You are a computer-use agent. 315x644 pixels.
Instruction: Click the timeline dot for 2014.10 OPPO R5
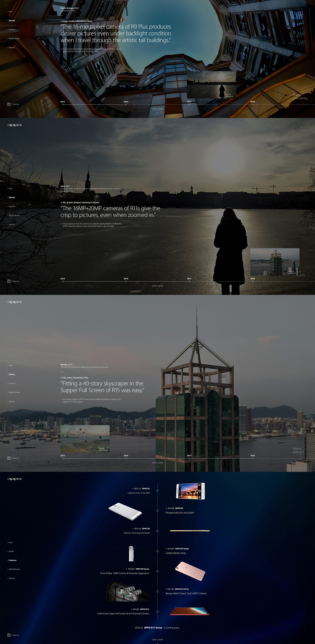(157, 531)
